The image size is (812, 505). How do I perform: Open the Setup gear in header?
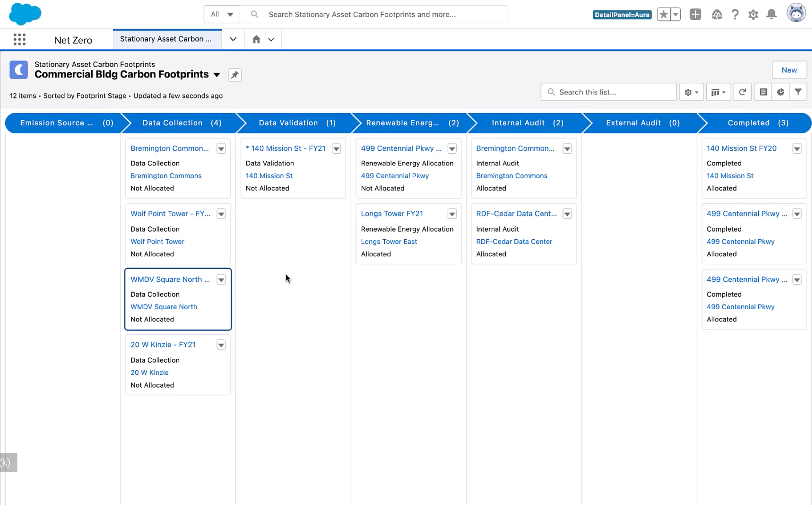(x=753, y=14)
